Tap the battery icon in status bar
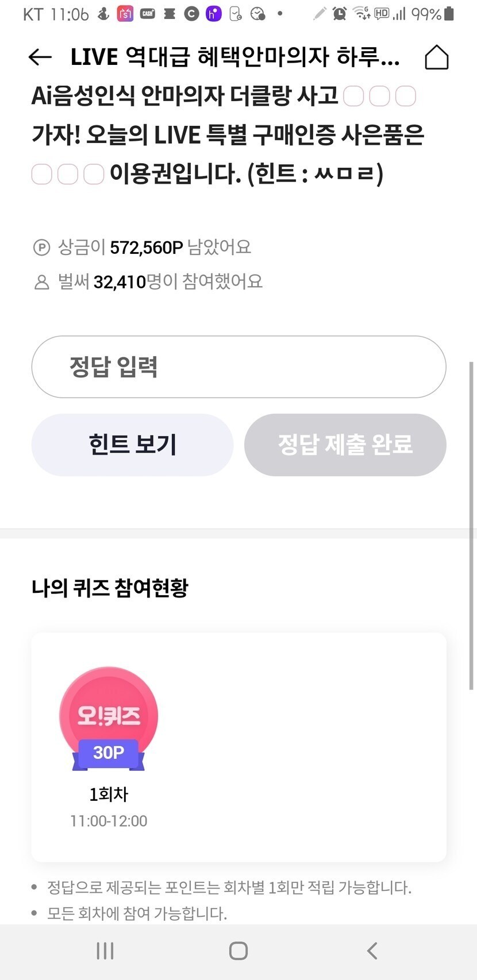Screen dimensions: 477x980 coord(449,14)
